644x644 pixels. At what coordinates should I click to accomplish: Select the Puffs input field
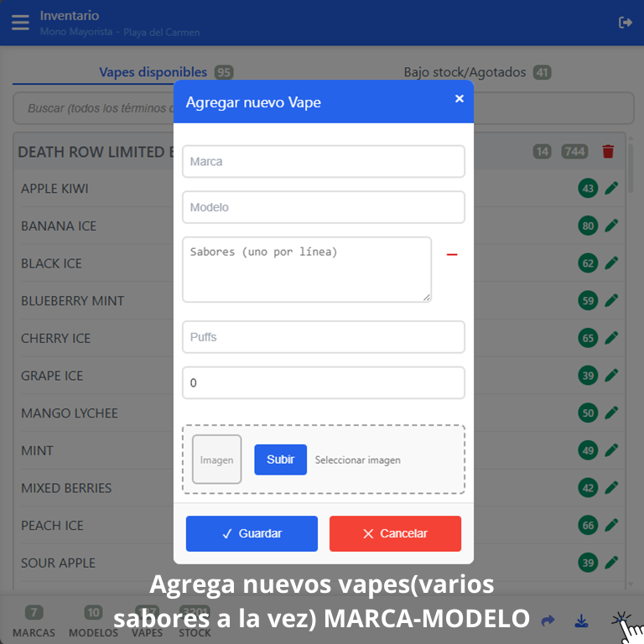coord(323,337)
